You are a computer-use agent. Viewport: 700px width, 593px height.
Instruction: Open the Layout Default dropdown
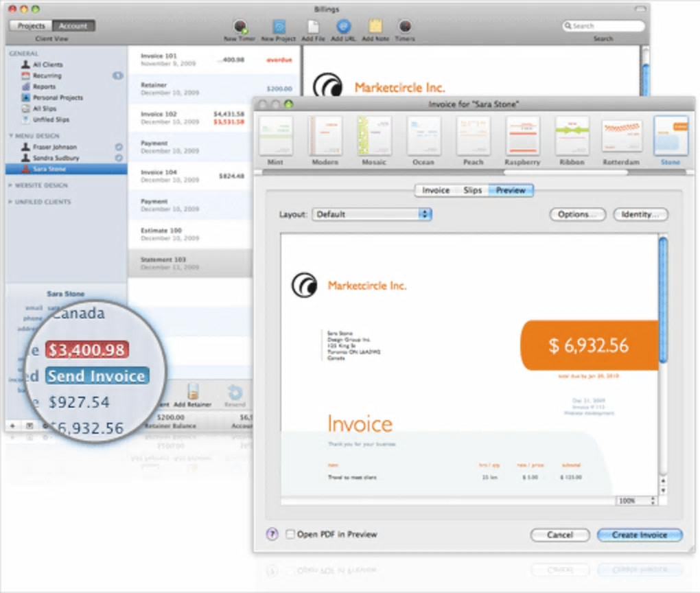pyautogui.click(x=372, y=214)
